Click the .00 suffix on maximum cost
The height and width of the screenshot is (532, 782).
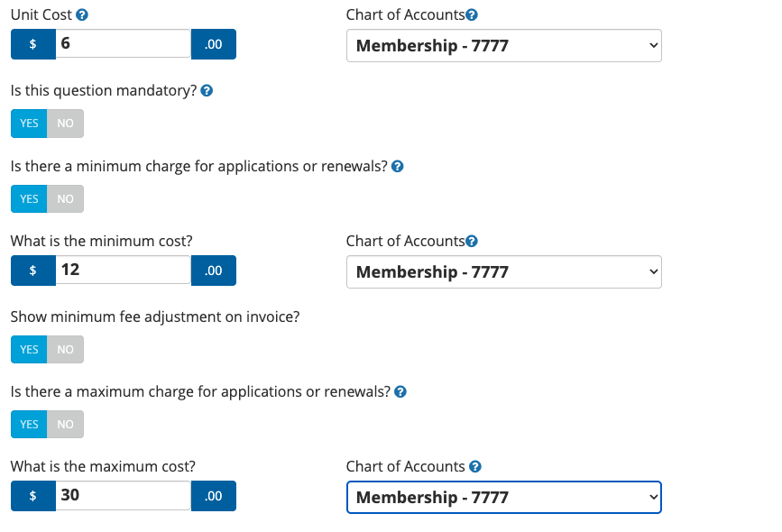point(214,496)
